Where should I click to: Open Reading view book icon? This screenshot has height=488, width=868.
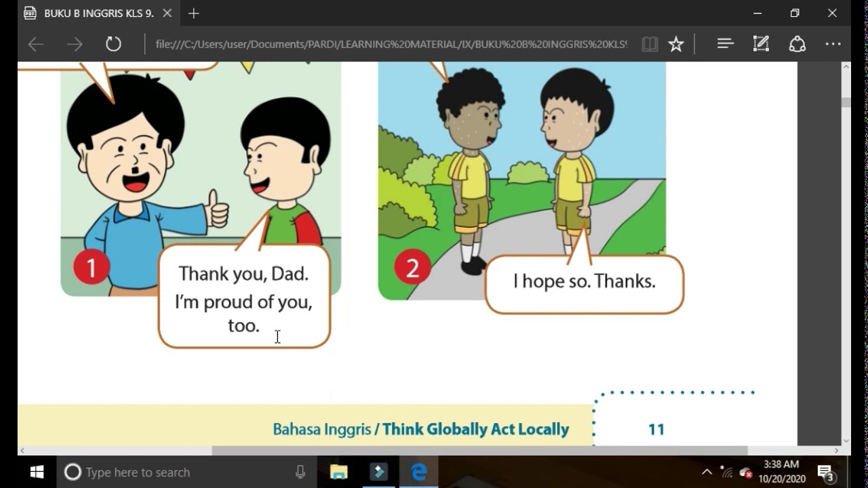[x=650, y=45]
